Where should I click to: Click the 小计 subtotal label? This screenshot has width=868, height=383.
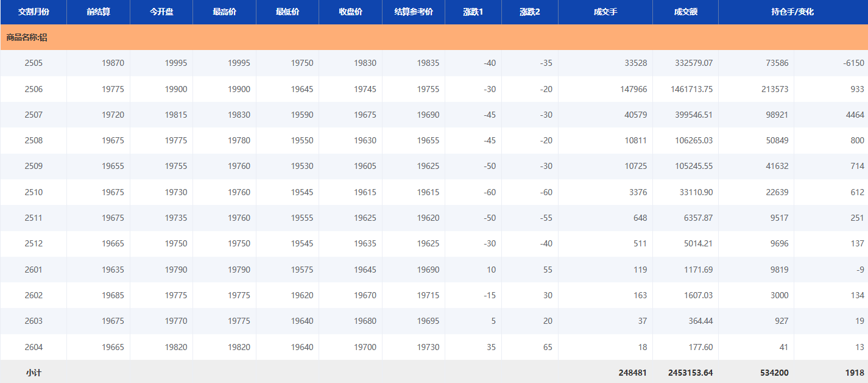34,373
